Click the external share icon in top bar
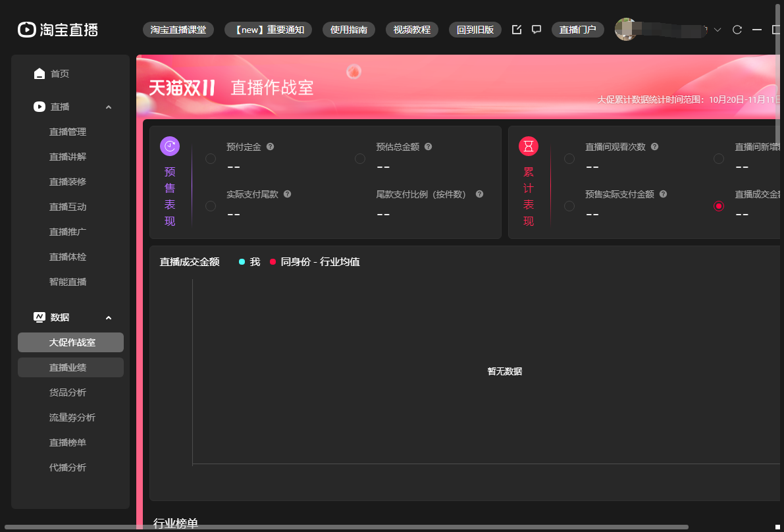 pos(517,30)
